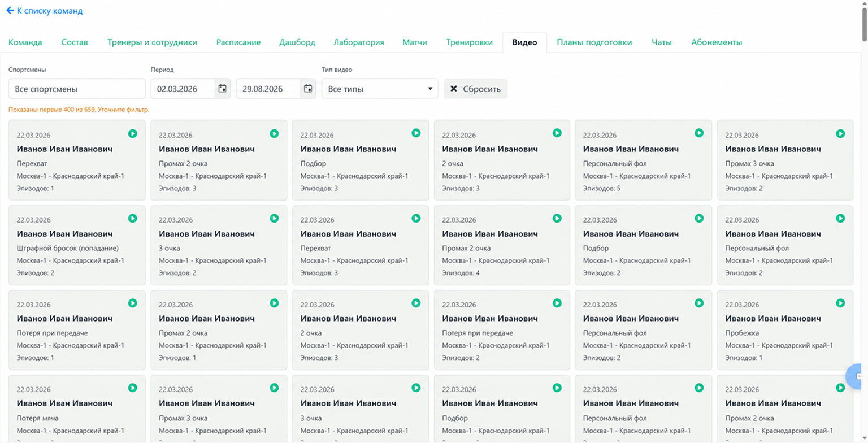Click the end date field 29.08.2026
Viewport: 868px width, 443px height.
point(268,89)
